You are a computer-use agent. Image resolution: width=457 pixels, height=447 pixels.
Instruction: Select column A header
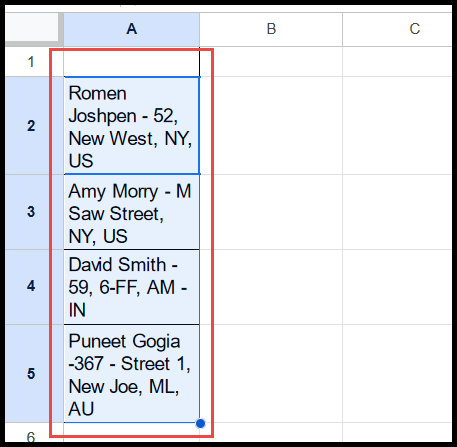pos(132,29)
